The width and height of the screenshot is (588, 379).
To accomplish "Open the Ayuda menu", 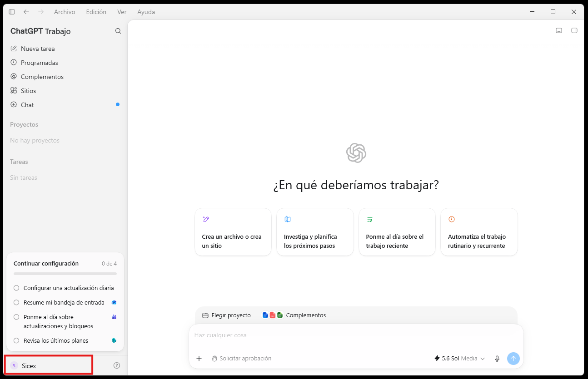I will pyautogui.click(x=146, y=12).
